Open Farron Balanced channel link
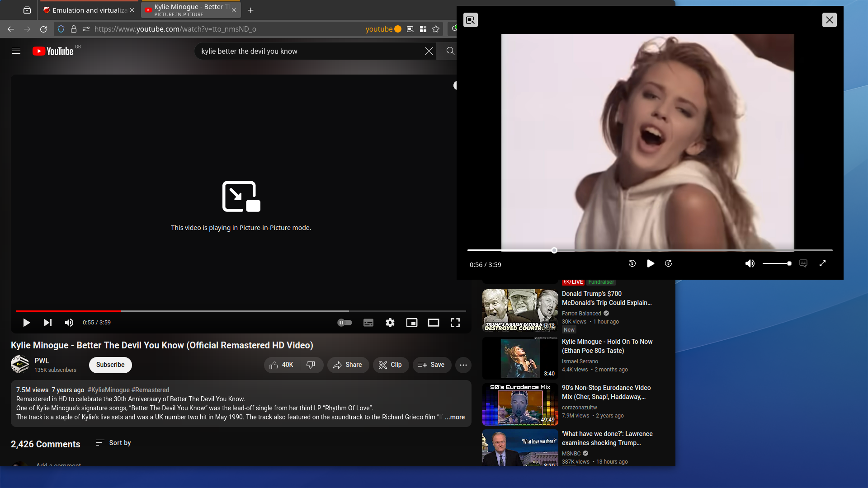Image resolution: width=868 pixels, height=488 pixels. pos(581,314)
